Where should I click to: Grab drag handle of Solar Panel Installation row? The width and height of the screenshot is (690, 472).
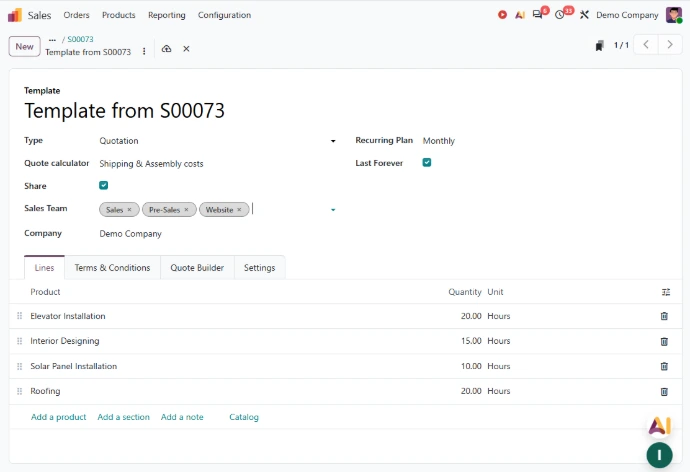[x=19, y=366]
